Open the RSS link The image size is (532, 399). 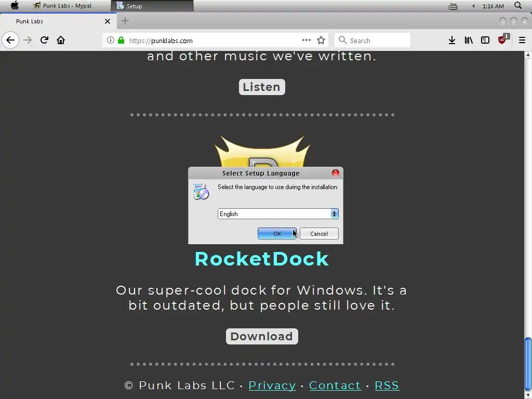pos(387,385)
